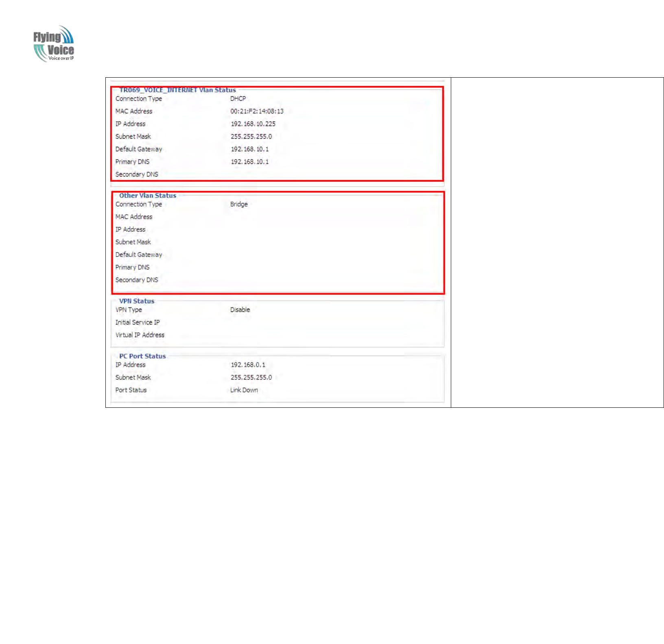
Task: Select the Default Gateway label in TR069 Vlan section
Action: click(139, 149)
